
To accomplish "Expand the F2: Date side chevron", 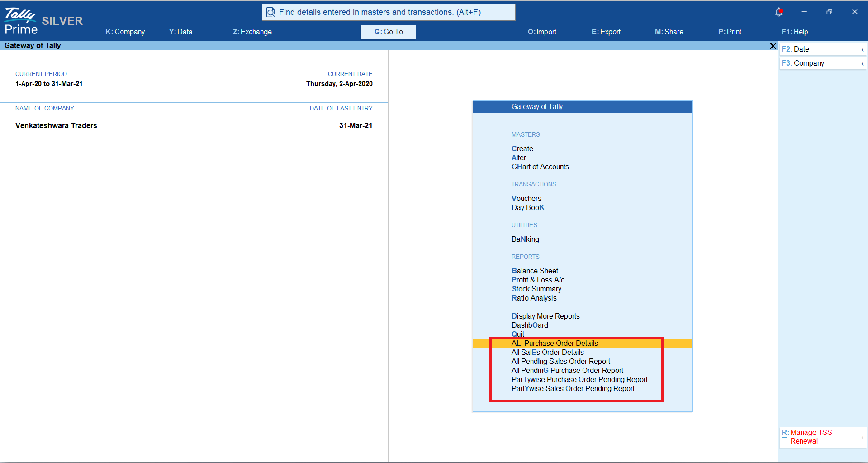I will pos(863,49).
